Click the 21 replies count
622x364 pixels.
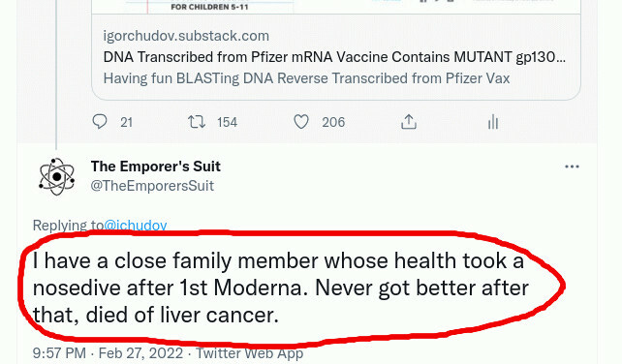[x=126, y=122]
